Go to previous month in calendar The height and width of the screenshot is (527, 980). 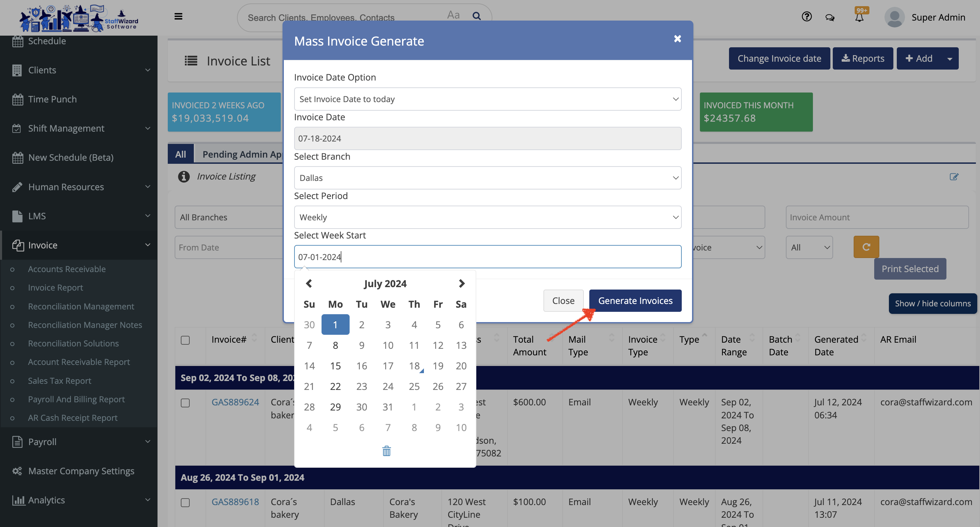[309, 284]
